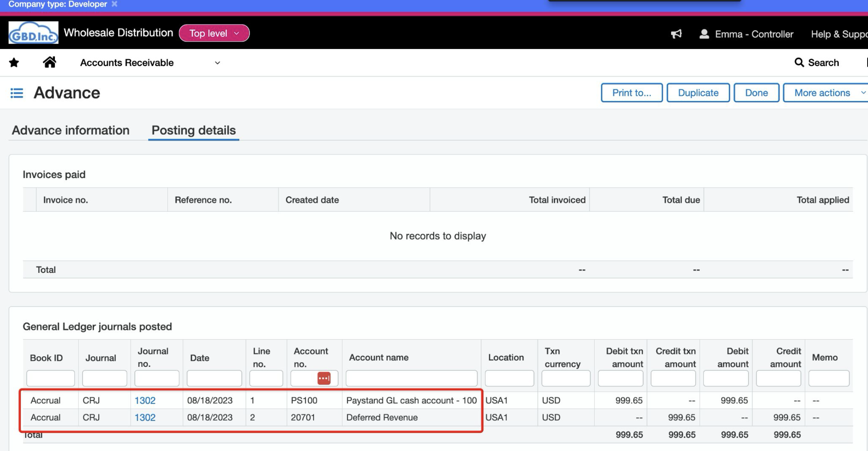Click the Location column header
This screenshot has height=451, width=868.
(x=506, y=357)
